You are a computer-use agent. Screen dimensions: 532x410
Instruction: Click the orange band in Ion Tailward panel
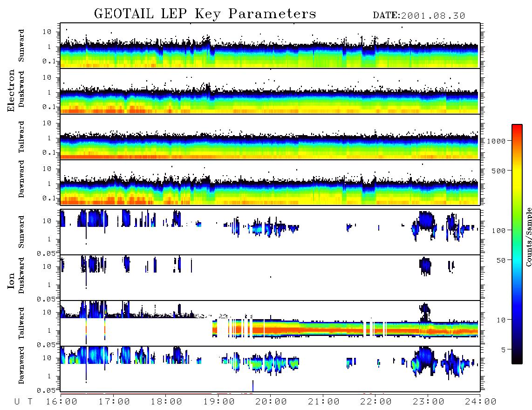click(345, 330)
